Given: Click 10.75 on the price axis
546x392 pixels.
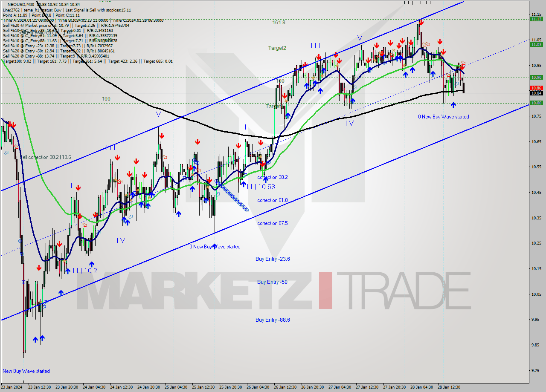Looking at the screenshot, I should tap(536, 116).
